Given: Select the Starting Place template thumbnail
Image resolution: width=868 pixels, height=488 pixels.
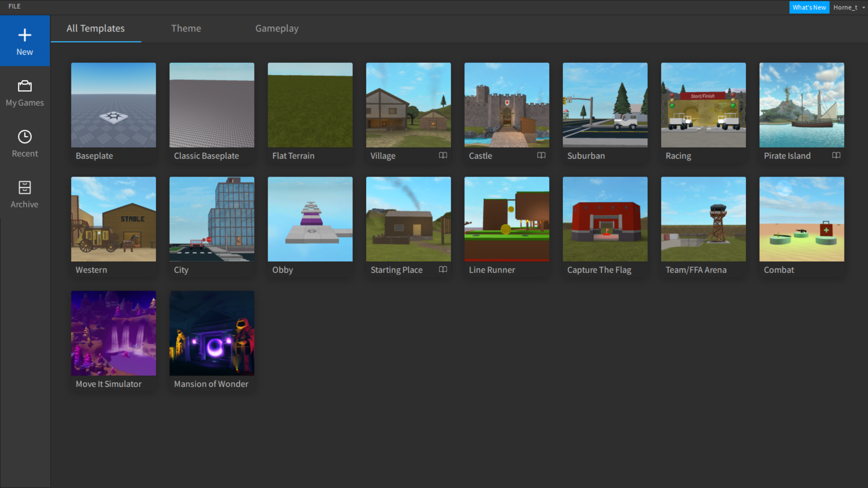Looking at the screenshot, I should coord(409,219).
